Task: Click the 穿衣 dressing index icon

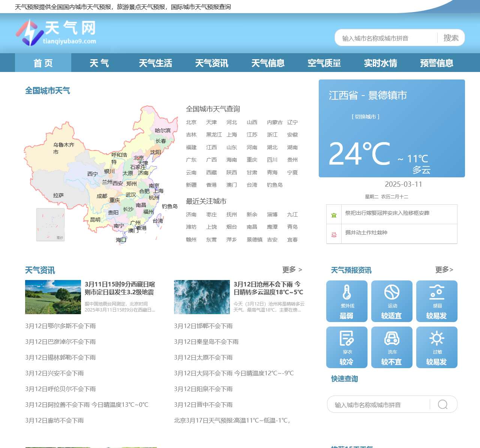Action: 347,341
